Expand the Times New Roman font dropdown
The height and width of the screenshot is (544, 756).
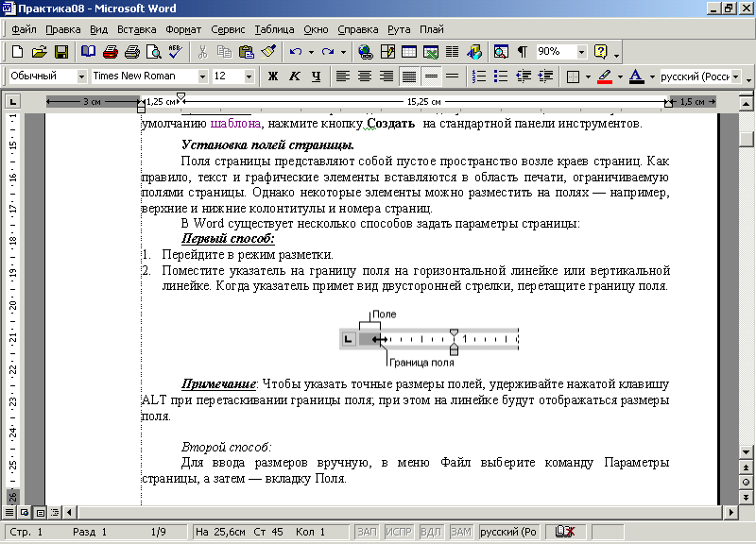202,76
